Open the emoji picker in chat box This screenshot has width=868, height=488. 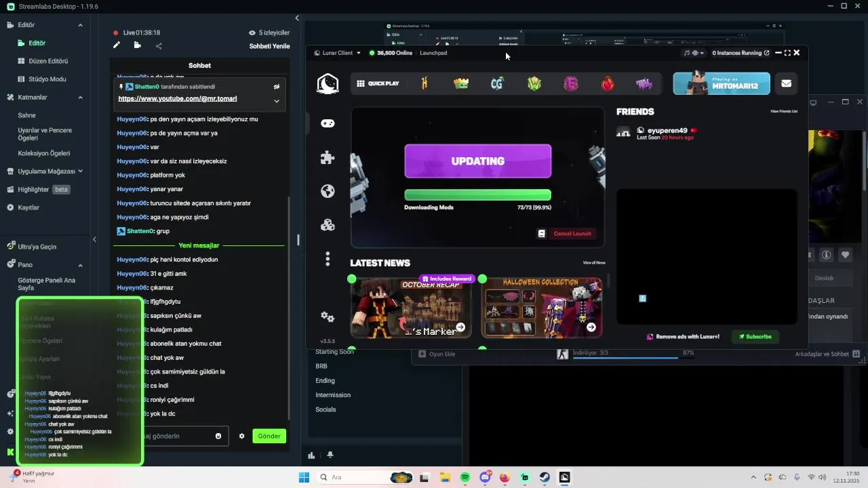[x=218, y=436]
